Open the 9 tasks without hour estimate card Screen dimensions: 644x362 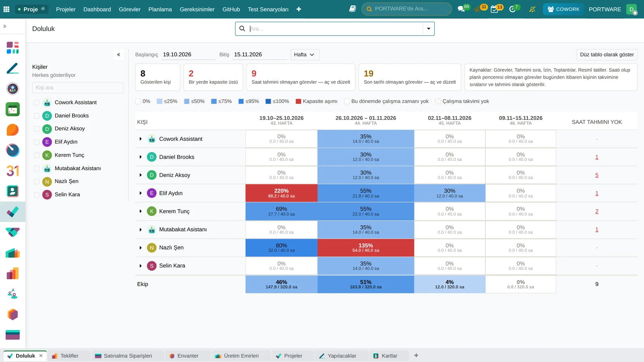click(301, 77)
